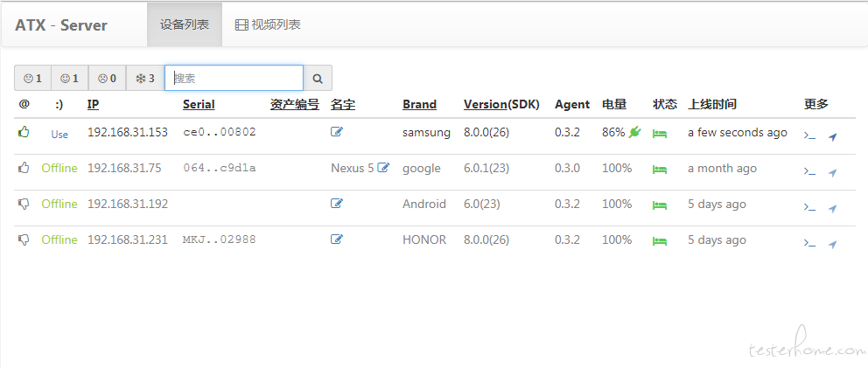Sort by Version(SDK) column header

coord(502,104)
